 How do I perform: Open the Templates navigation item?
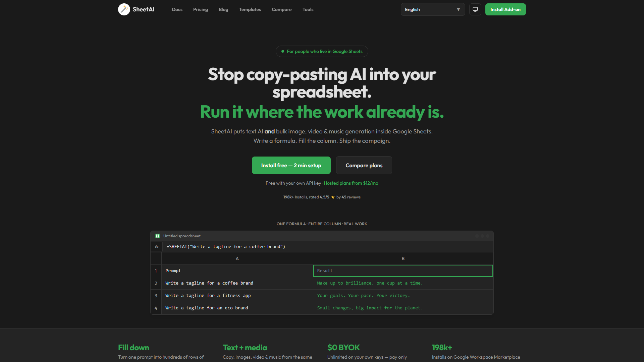point(250,9)
